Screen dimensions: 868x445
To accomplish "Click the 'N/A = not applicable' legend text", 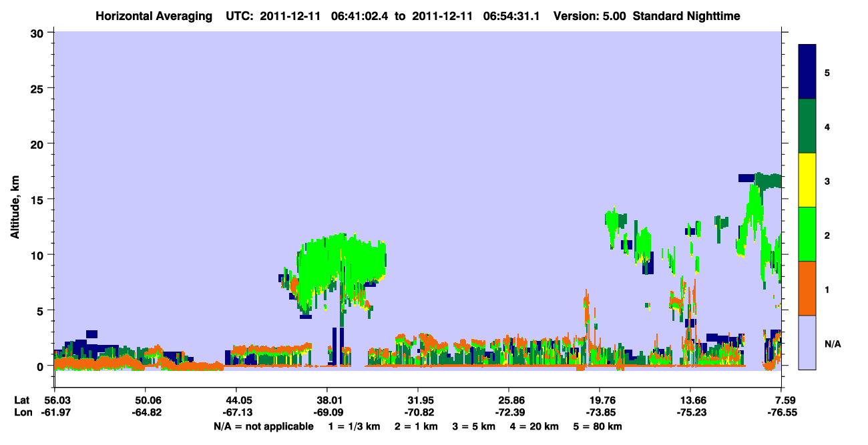I will [263, 426].
